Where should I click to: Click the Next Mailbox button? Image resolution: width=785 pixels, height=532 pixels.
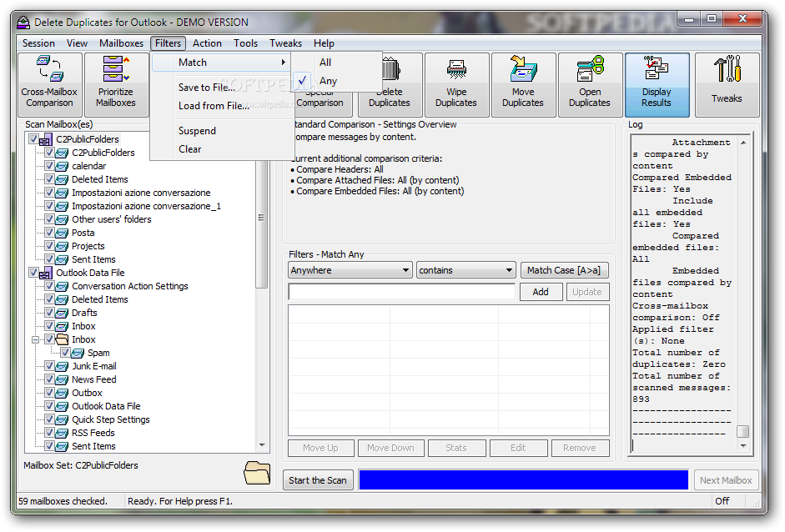click(726, 480)
